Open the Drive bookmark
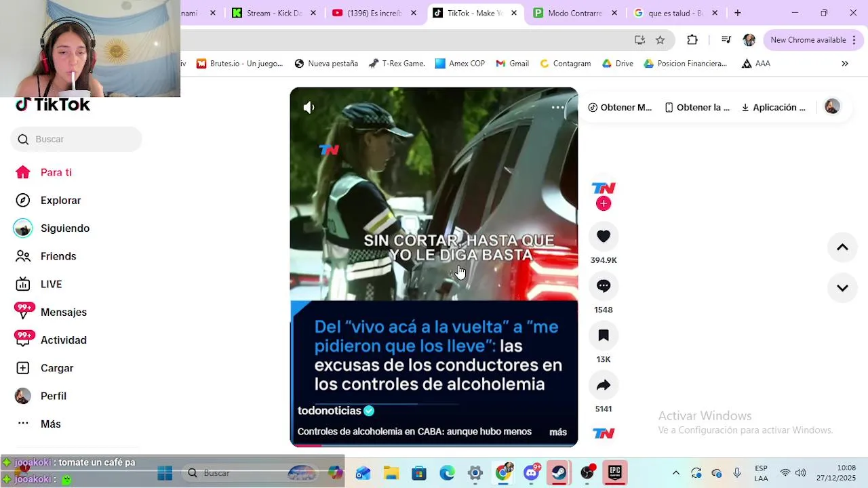 tap(617, 64)
